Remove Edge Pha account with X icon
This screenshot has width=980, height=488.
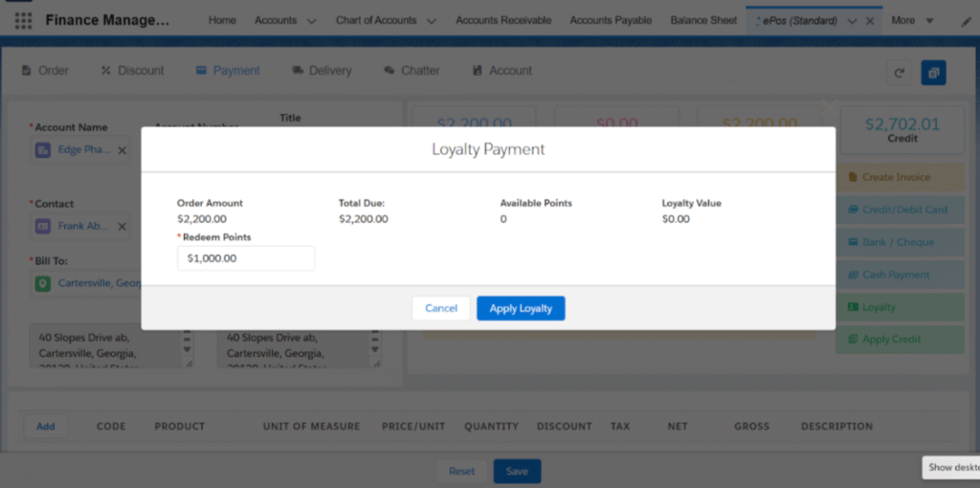[122, 150]
